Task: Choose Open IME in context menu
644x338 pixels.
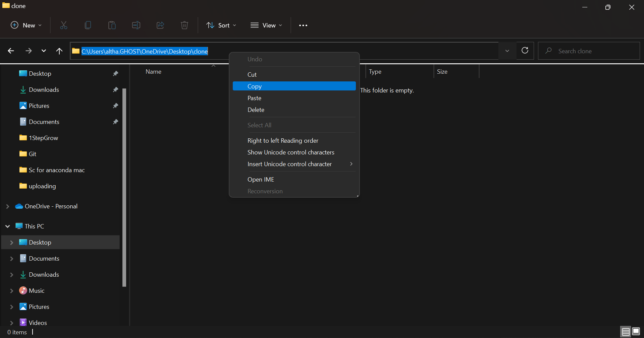Action: point(294,179)
